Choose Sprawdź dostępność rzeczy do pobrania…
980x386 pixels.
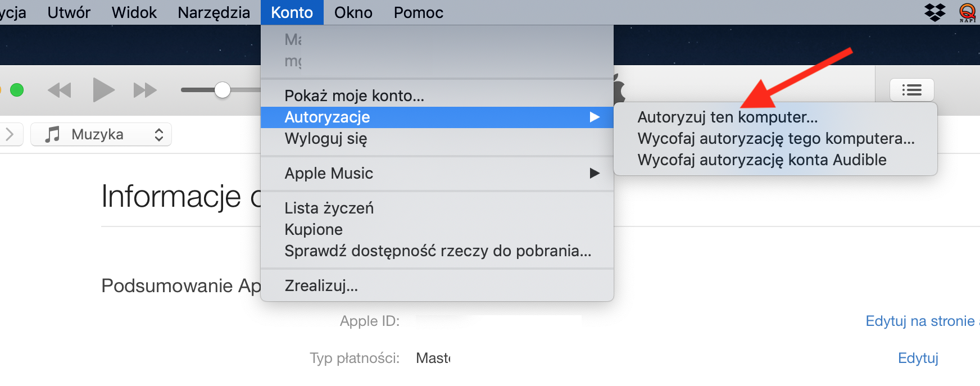pyautogui.click(x=437, y=251)
